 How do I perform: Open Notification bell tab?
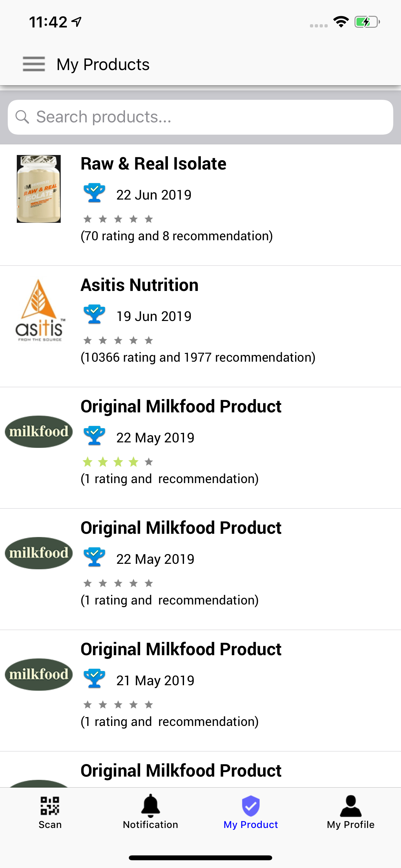pos(150,812)
